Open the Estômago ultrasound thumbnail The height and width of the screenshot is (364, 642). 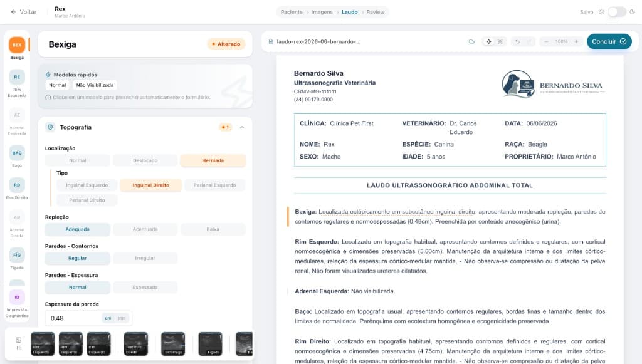click(173, 343)
